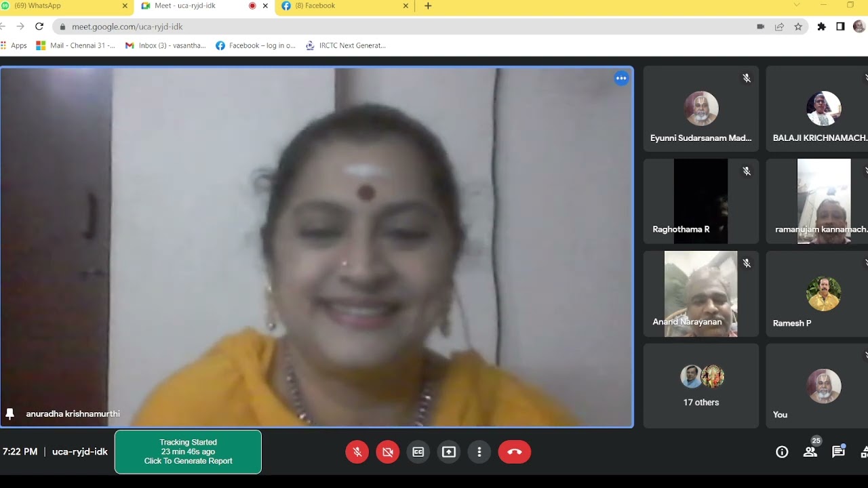Click the 7:22 PM time text

(x=20, y=451)
